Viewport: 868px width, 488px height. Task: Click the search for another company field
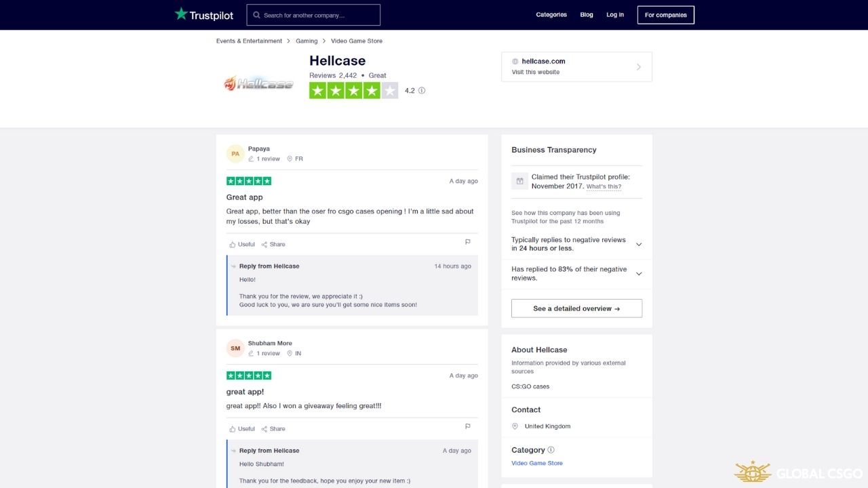click(313, 15)
